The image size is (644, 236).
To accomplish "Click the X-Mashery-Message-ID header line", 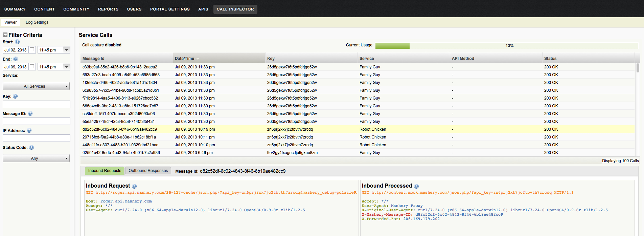I will pyautogui.click(x=432, y=214).
